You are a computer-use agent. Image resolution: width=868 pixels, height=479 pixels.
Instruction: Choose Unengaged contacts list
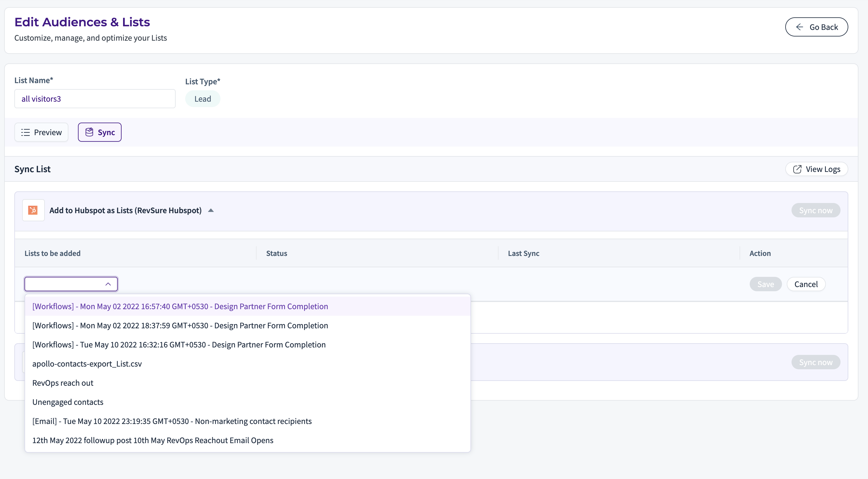248,402
